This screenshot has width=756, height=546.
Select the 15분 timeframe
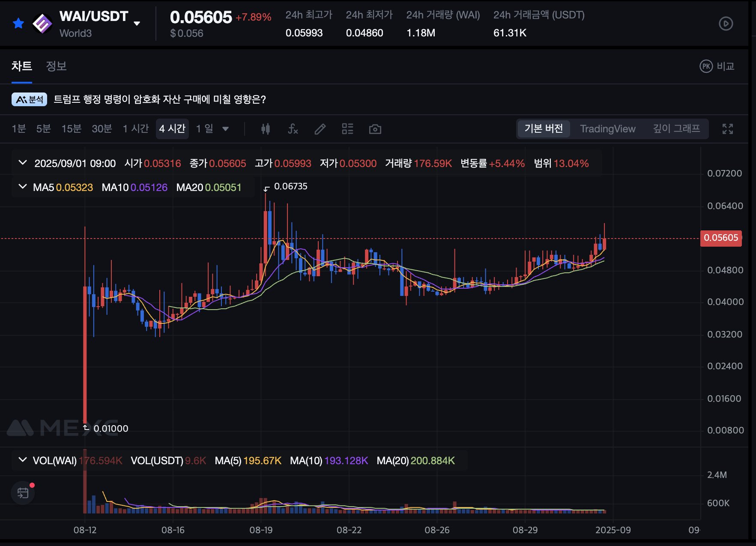click(x=72, y=129)
